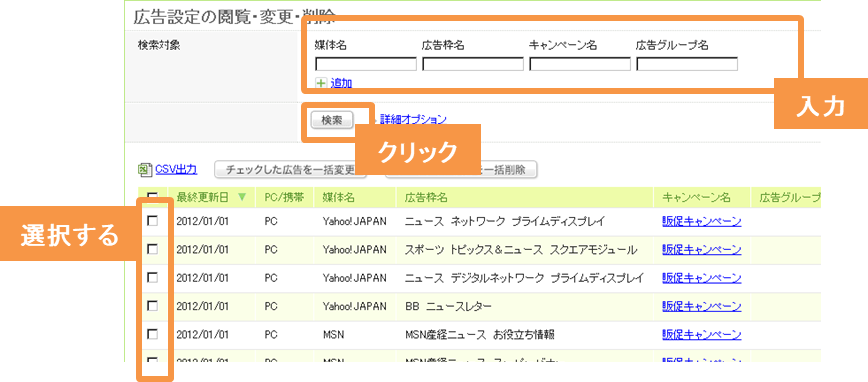Screen dimensions: 868x382
Task: Open 販促キャンペーン link in デジタルネットワーク row
Action: click(701, 278)
